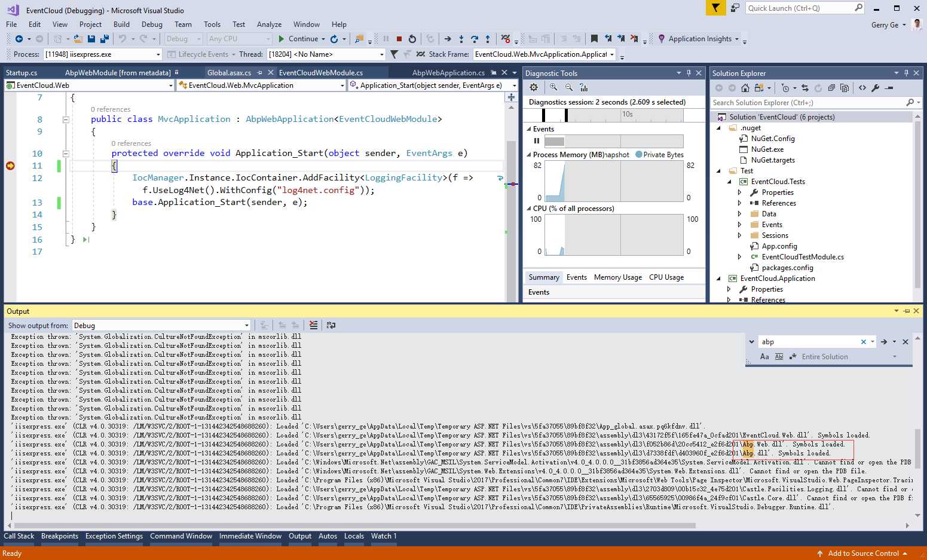Click the Show Next Statement arrow icon
This screenshot has width=927, height=560.
point(447,39)
